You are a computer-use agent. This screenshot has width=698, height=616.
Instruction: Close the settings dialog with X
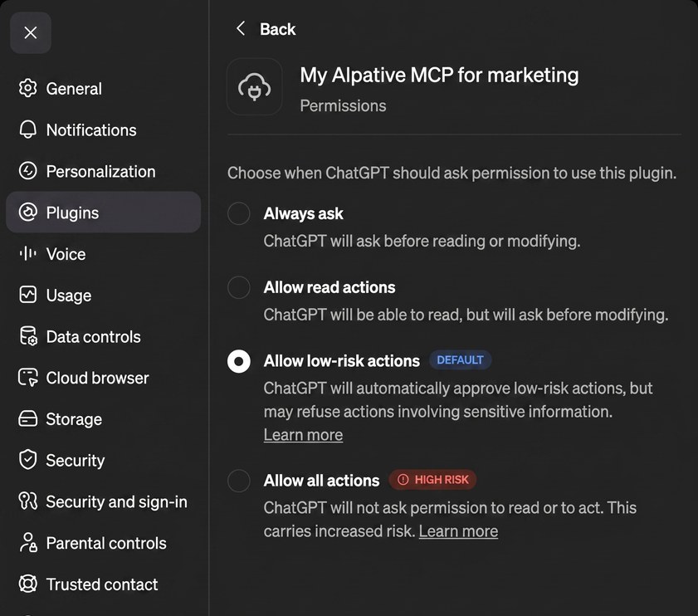click(30, 32)
